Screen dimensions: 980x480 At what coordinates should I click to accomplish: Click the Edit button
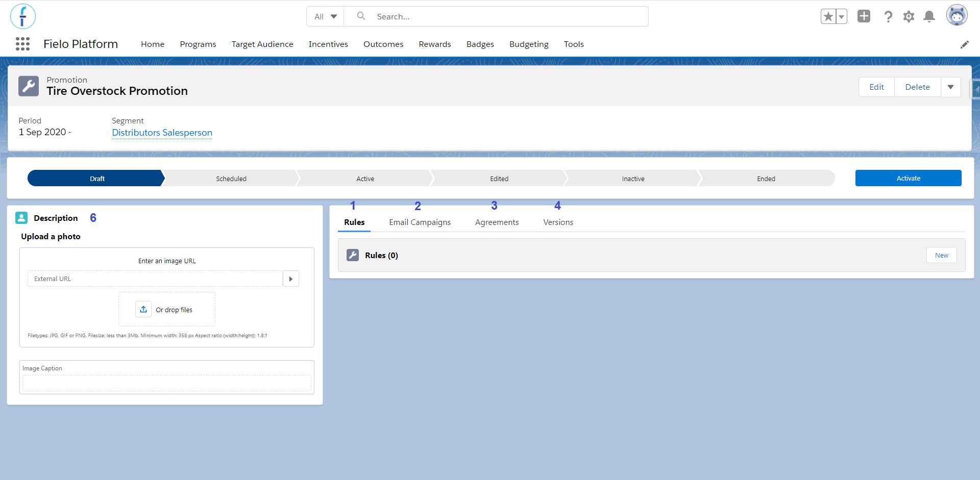pyautogui.click(x=876, y=87)
